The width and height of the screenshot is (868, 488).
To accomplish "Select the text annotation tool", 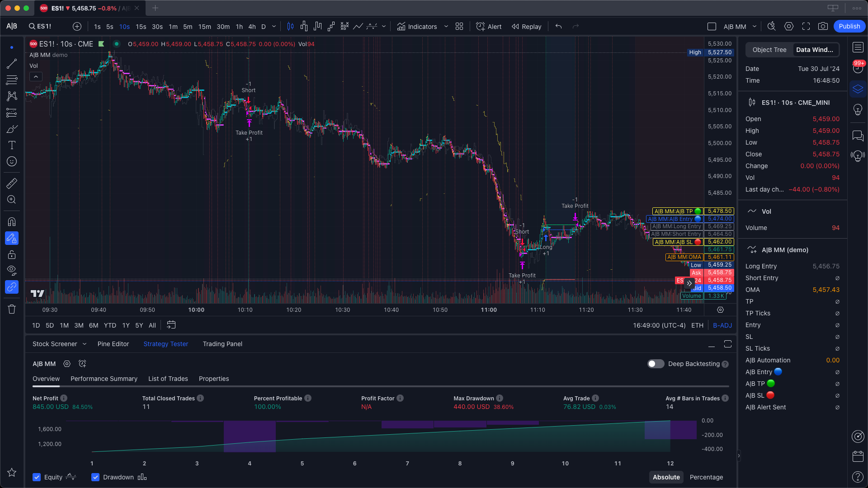I will coord(12,145).
